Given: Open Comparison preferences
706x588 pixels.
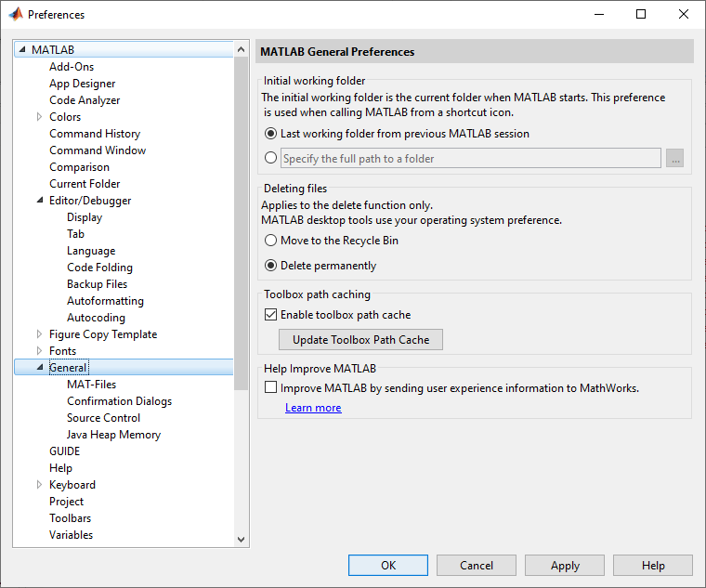Looking at the screenshot, I should point(79,167).
